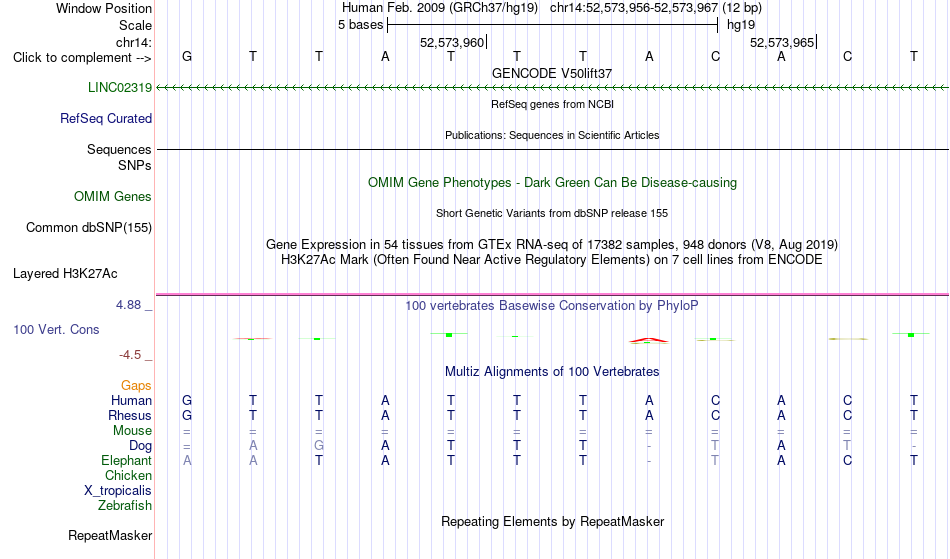Click the 52,573,960 ruler position marker

pyautogui.click(x=452, y=42)
